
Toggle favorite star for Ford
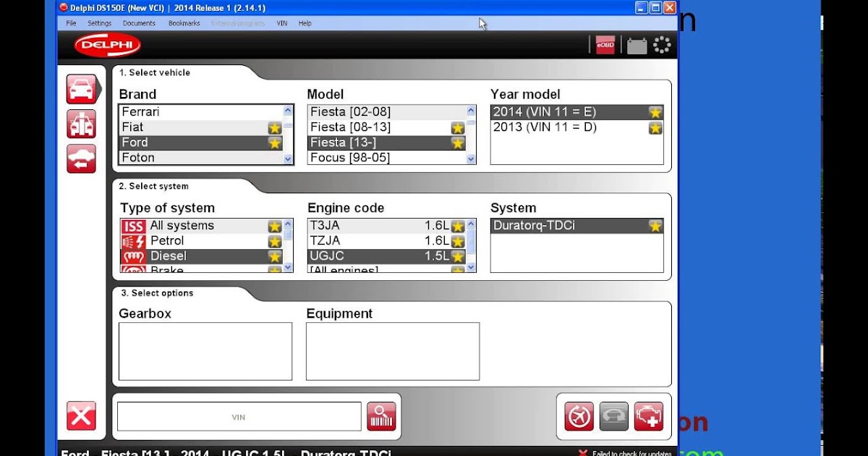tap(275, 143)
